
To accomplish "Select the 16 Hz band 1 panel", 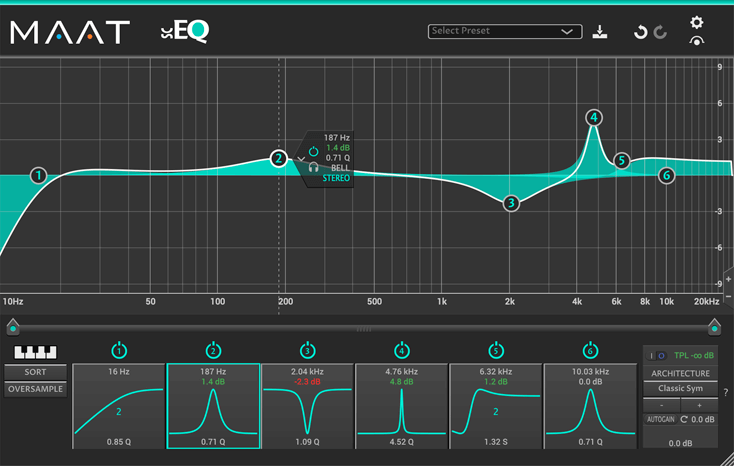I will tap(119, 406).
